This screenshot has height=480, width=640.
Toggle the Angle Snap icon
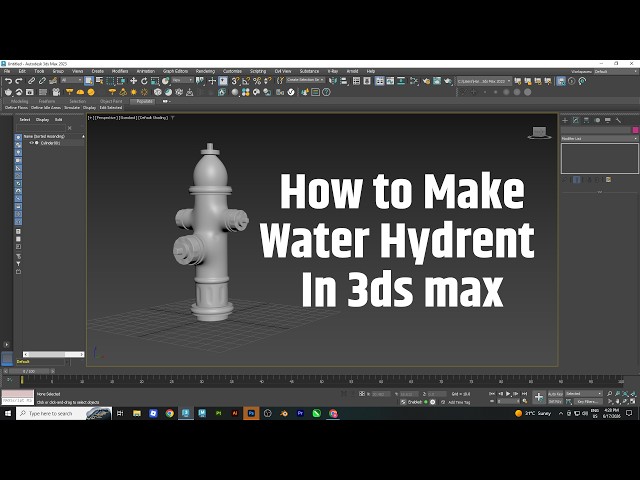(x=246, y=81)
